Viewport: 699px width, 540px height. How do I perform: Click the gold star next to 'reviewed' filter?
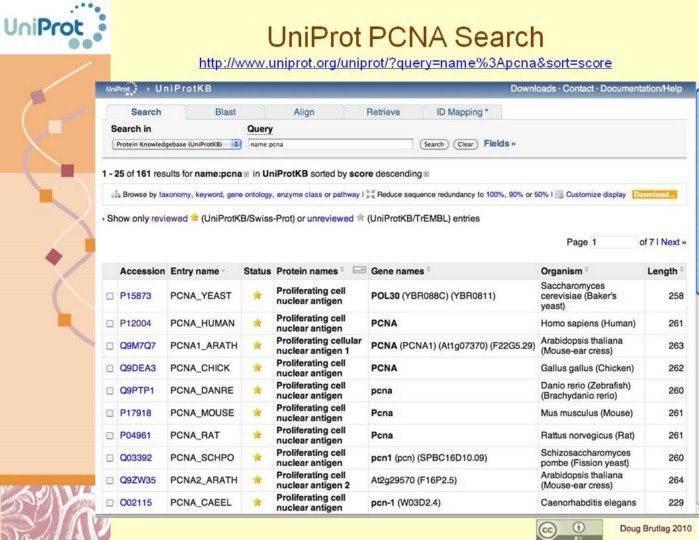point(194,217)
